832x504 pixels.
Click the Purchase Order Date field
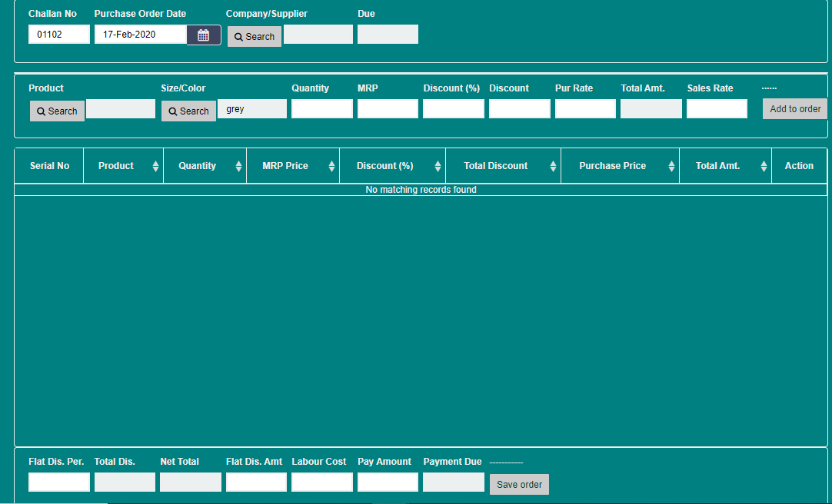pos(141,35)
